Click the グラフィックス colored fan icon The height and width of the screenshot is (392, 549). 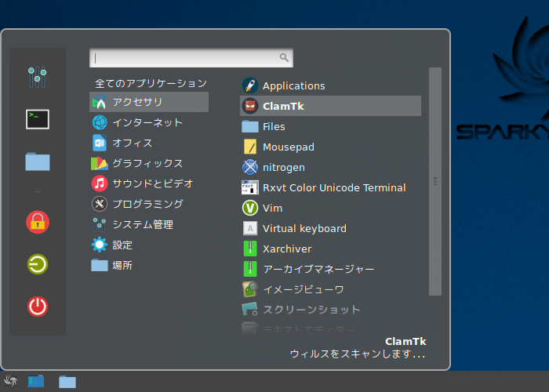[100, 163]
